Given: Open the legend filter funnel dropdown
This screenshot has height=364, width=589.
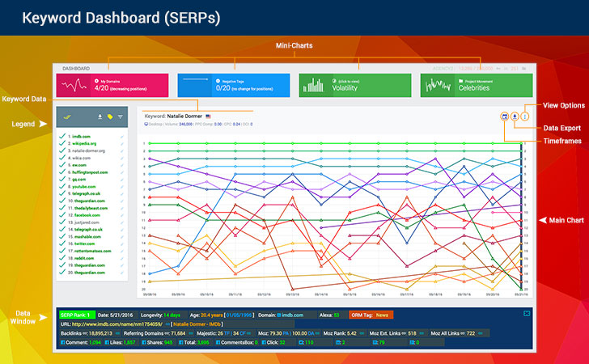Looking at the screenshot, I should 121,116.
